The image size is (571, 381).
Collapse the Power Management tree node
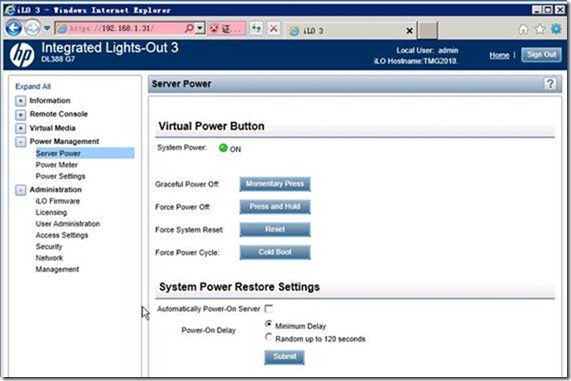(x=20, y=142)
